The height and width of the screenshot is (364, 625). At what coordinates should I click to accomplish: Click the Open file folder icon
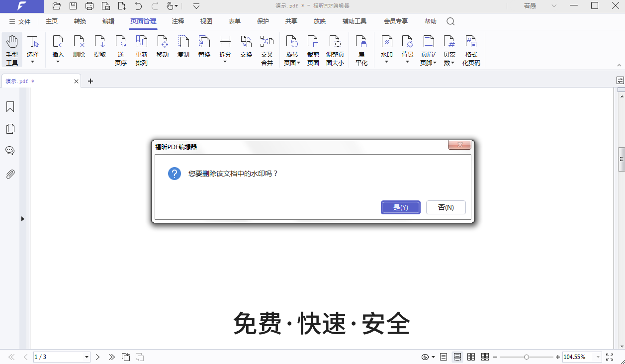pyautogui.click(x=57, y=6)
